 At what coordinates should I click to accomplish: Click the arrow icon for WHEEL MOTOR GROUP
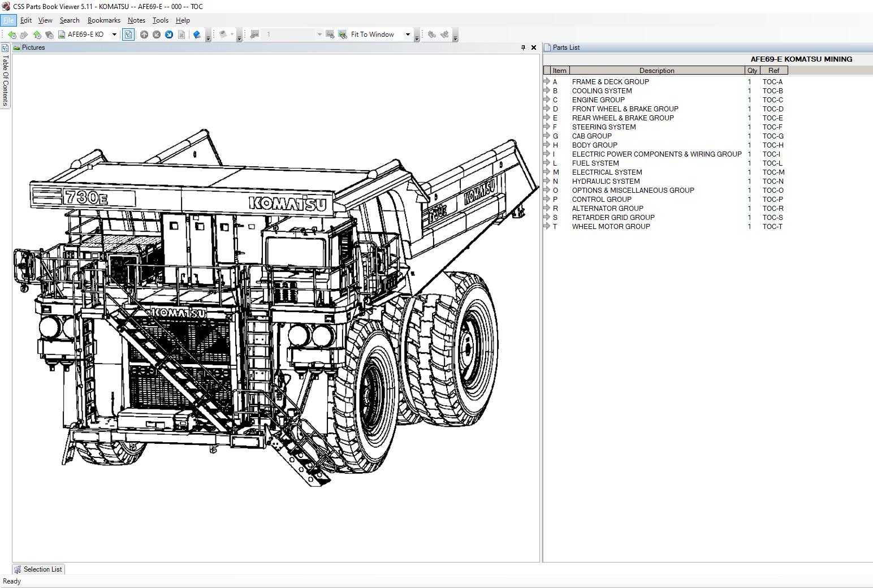(x=547, y=226)
